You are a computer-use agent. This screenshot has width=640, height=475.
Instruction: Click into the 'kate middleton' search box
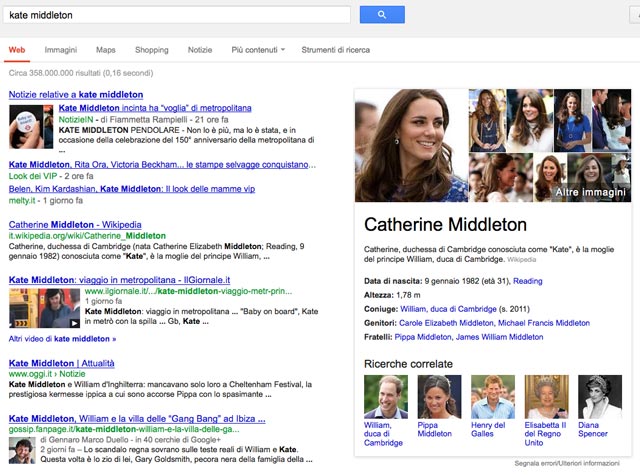[x=176, y=15]
